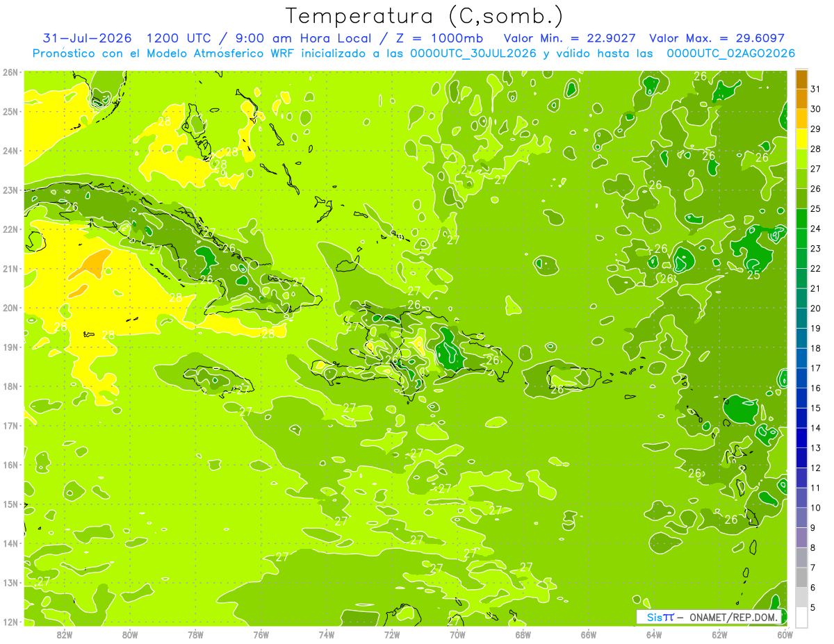
Task: Click the 60W longitude label
Action: pos(785,634)
